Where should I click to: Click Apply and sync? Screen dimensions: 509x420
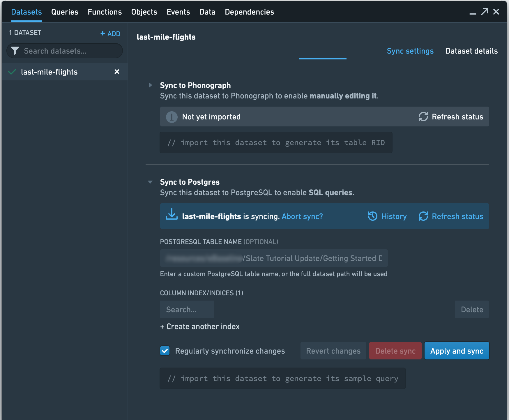tap(457, 351)
